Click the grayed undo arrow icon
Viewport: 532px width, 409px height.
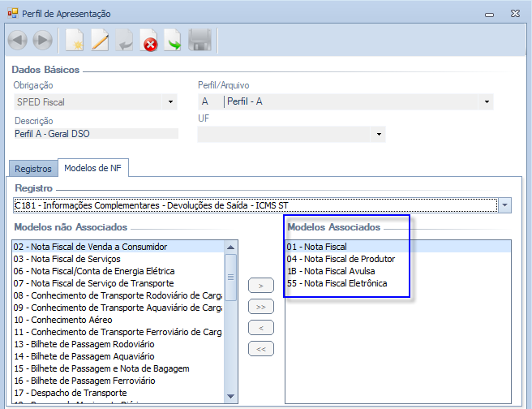coord(124,41)
